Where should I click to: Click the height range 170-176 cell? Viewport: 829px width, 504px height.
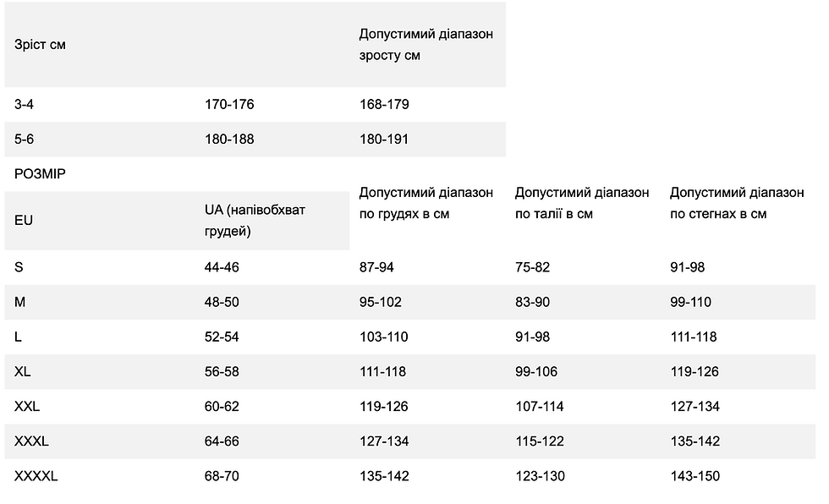229,105
